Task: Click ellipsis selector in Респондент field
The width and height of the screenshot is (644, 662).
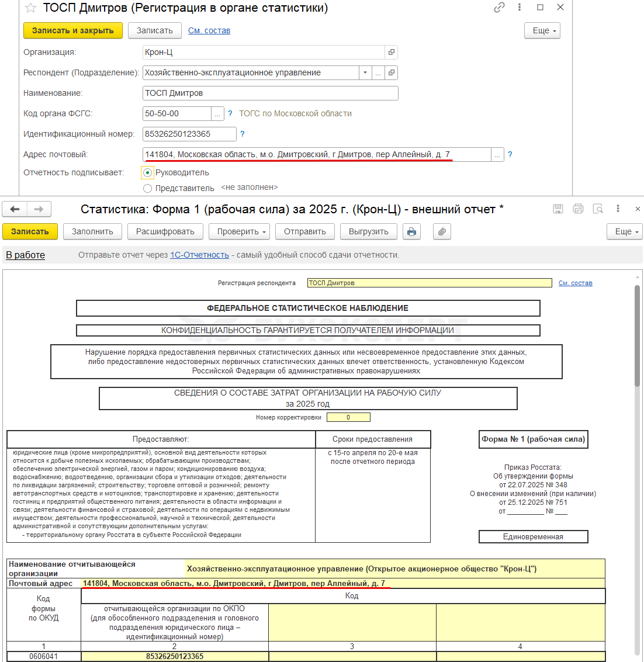Action: [x=378, y=72]
